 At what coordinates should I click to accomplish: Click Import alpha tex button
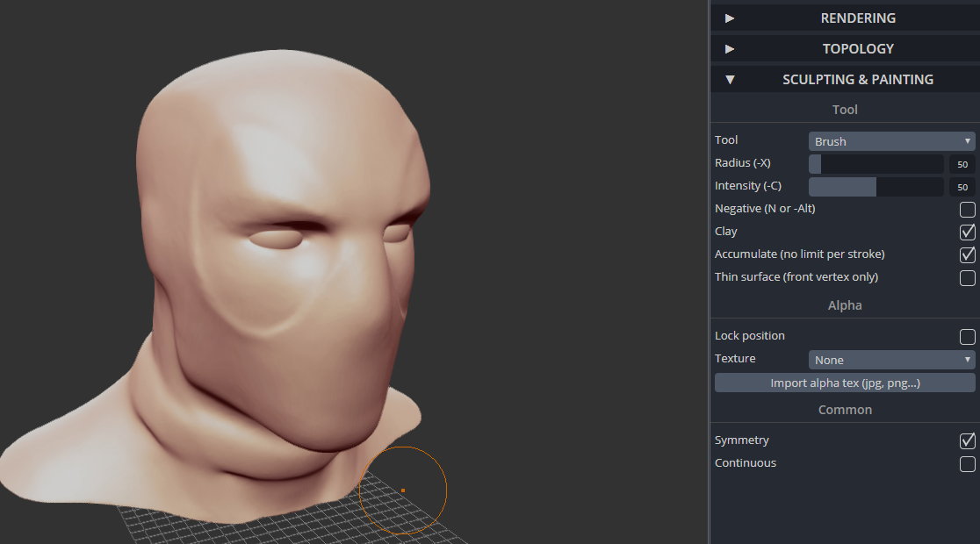845,383
